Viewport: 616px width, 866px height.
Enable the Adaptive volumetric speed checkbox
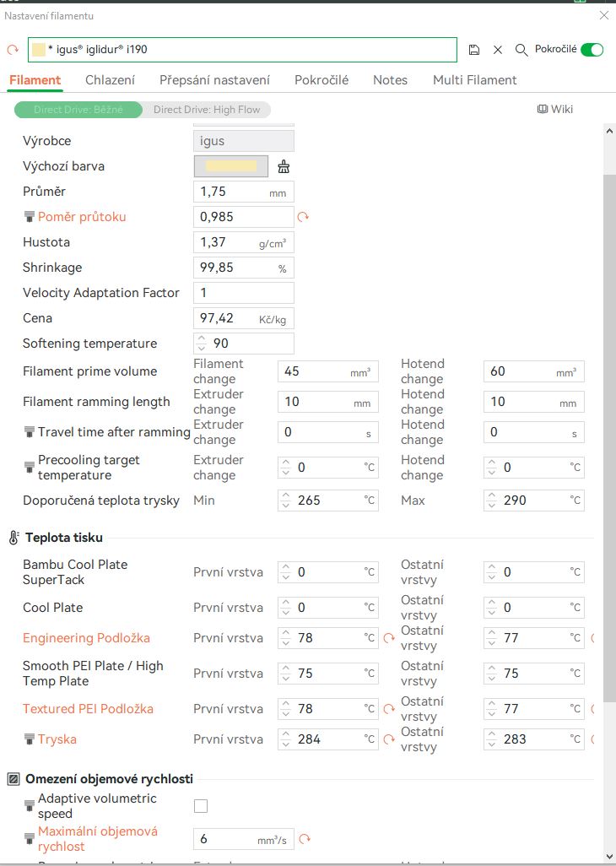coord(201,806)
